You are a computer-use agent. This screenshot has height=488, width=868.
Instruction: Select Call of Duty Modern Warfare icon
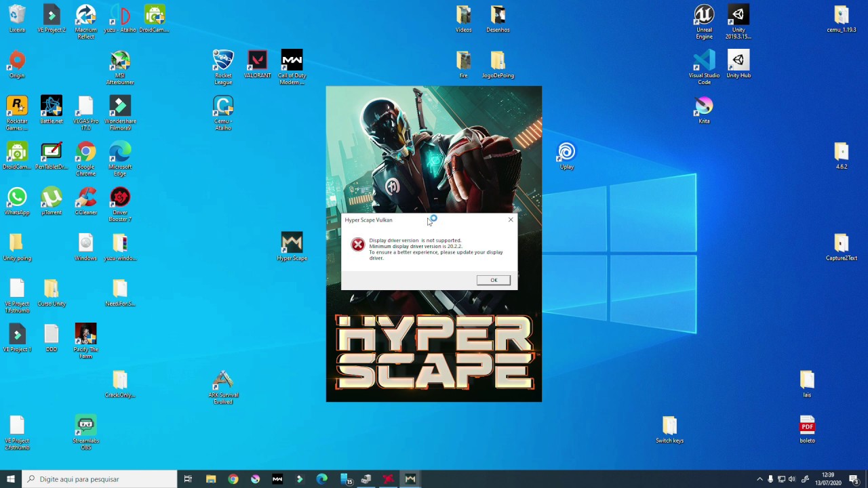tap(292, 68)
